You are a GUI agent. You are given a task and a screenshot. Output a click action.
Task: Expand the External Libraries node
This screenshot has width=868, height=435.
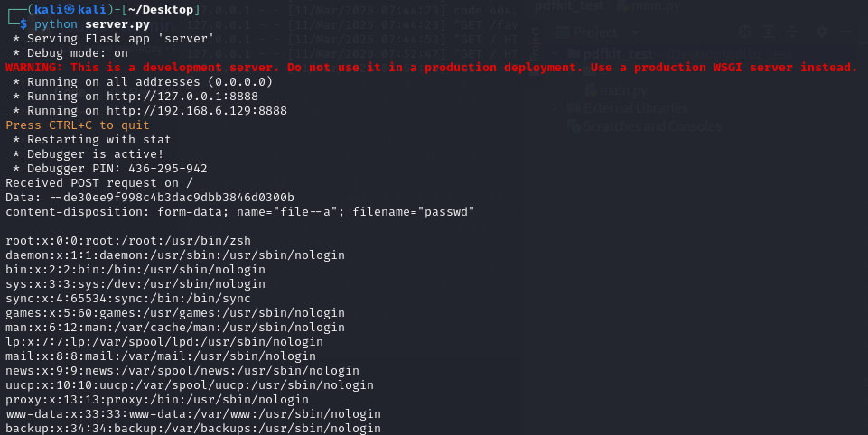[x=555, y=108]
